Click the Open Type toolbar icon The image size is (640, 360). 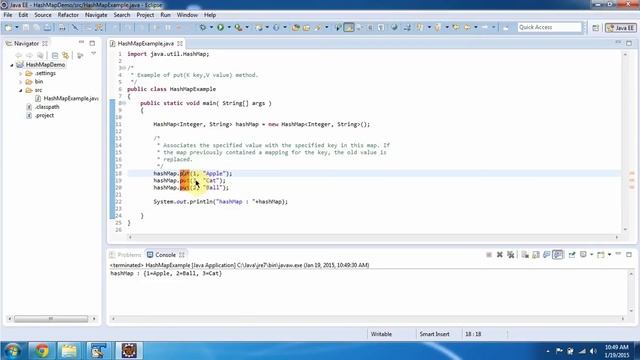point(296,27)
